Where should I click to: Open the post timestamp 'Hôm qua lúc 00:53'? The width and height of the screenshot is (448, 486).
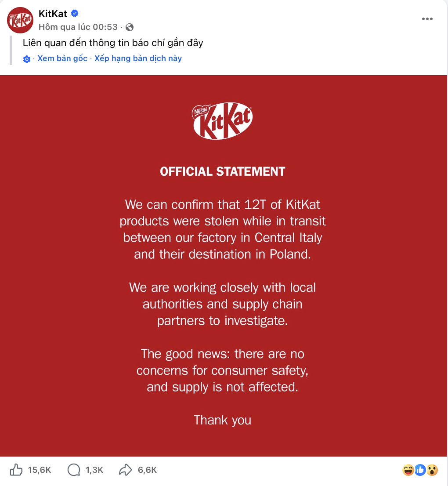(78, 27)
